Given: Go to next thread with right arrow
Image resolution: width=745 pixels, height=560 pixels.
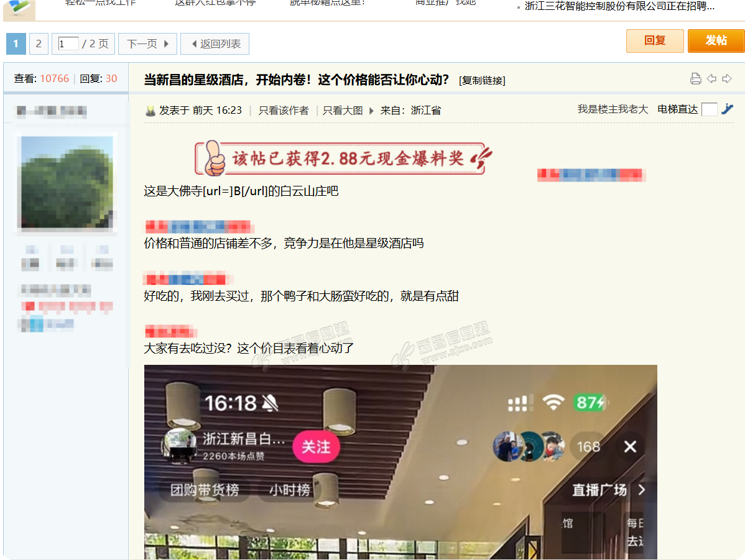Looking at the screenshot, I should (726, 79).
